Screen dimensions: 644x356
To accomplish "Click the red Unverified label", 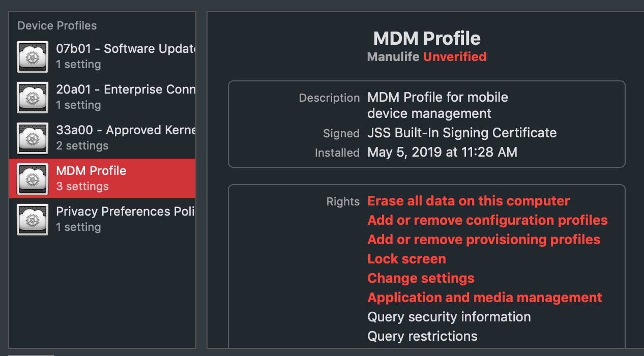I will pyautogui.click(x=454, y=56).
